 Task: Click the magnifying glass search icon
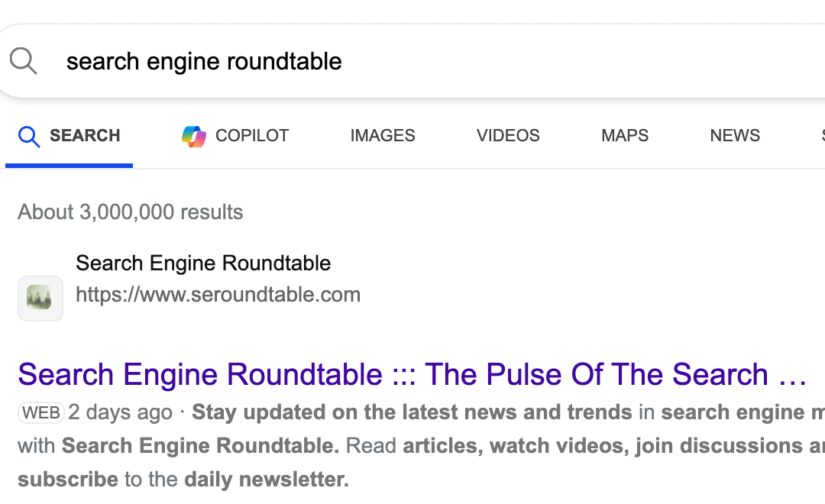23,61
